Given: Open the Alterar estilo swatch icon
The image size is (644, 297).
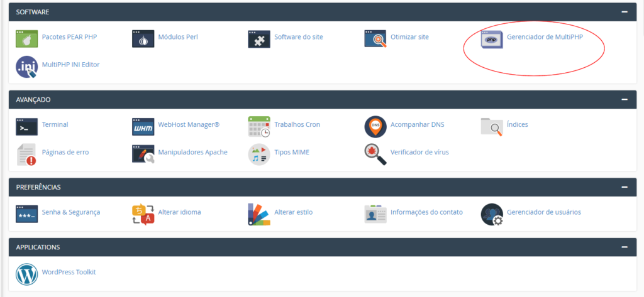Looking at the screenshot, I should pyautogui.click(x=259, y=214).
